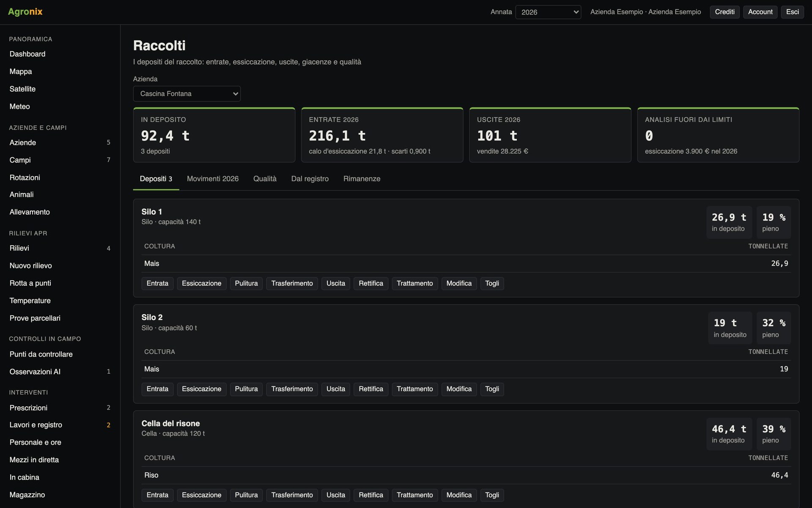Go to Dashboard in sidebar

click(x=60, y=54)
